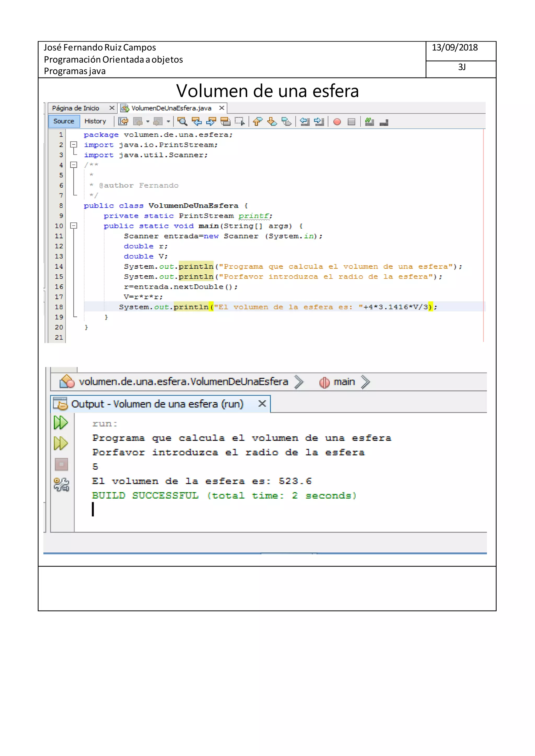Jump to Next Bookmark icon
Image resolution: width=535 pixels, height=756 pixels.
coord(272,121)
